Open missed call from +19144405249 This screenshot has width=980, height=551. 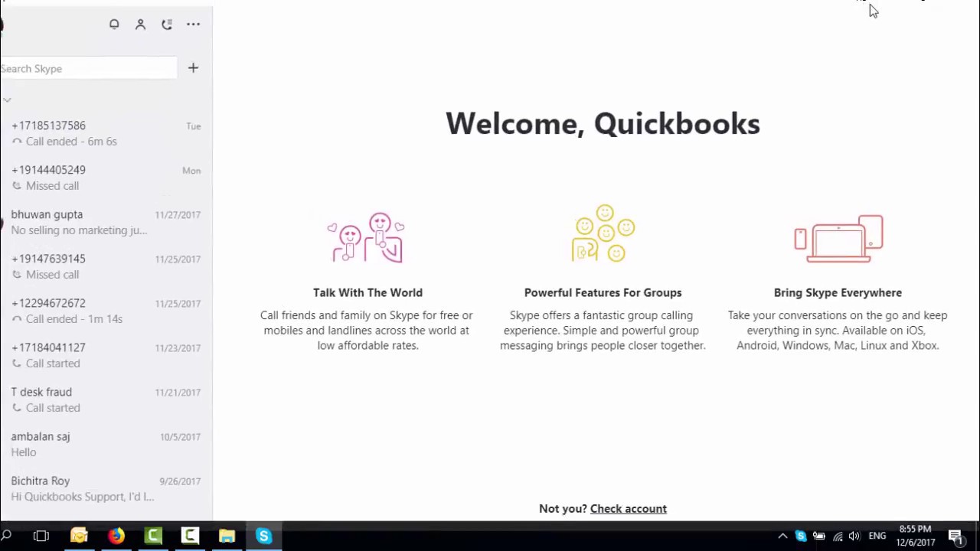tap(106, 178)
